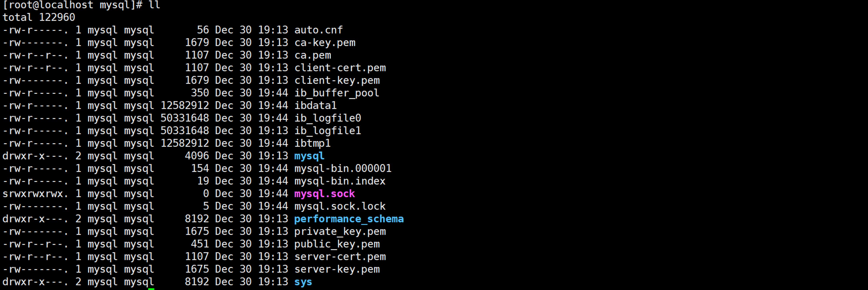Click the green terminal cursor block

[151, 289]
